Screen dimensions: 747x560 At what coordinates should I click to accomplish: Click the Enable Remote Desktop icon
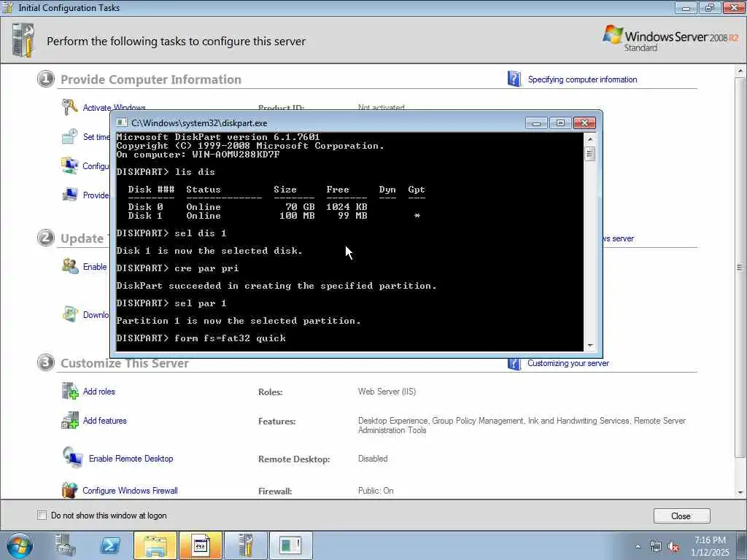coord(72,458)
